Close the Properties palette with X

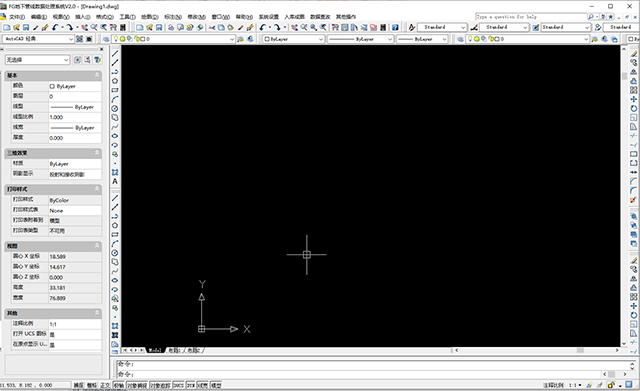tap(102, 49)
